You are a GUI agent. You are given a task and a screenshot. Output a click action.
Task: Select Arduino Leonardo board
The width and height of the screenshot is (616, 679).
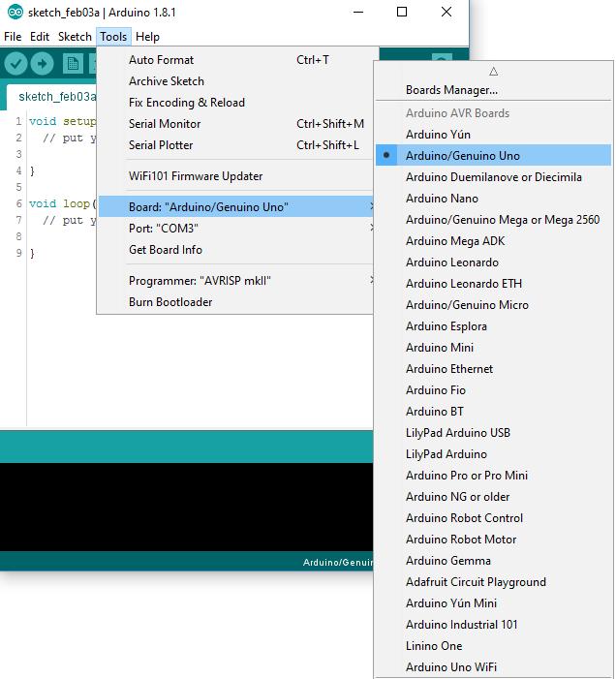pyautogui.click(x=493, y=262)
